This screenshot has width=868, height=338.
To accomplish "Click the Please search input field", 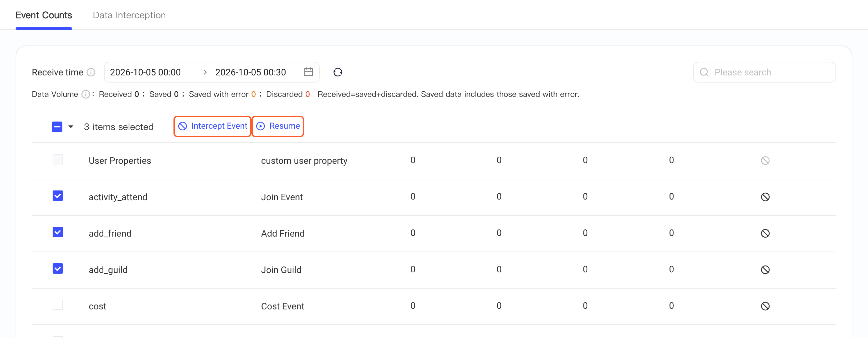I will click(x=764, y=72).
